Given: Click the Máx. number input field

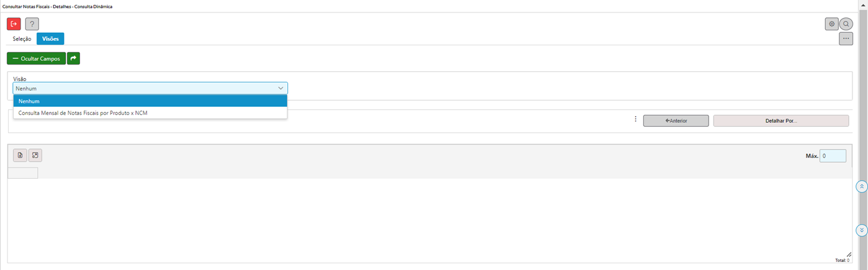Looking at the screenshot, I should tap(832, 156).
